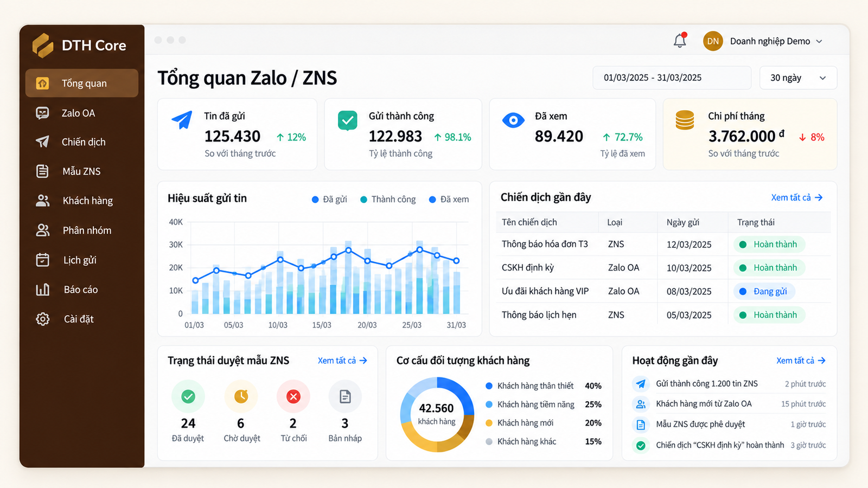Click the Chờ duyệt clock icon
The image size is (868, 488).
[x=241, y=396]
